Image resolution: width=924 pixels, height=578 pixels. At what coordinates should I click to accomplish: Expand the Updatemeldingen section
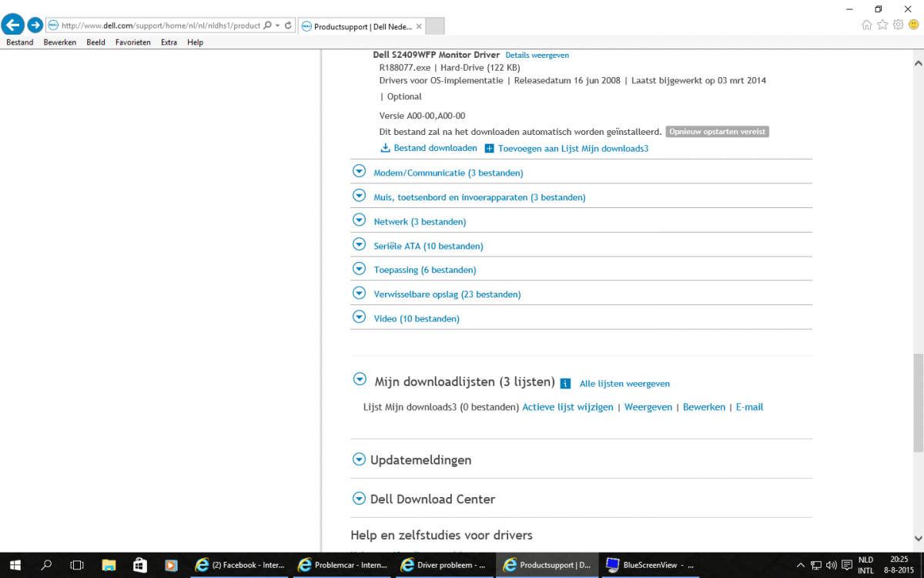359,459
